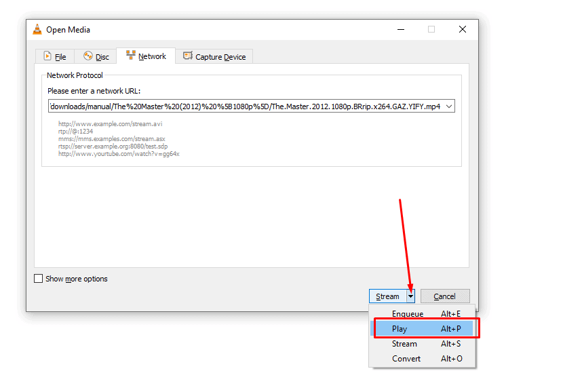This screenshot has width=563, height=392.
Task: Open the Capture Device tab
Action: [214, 56]
